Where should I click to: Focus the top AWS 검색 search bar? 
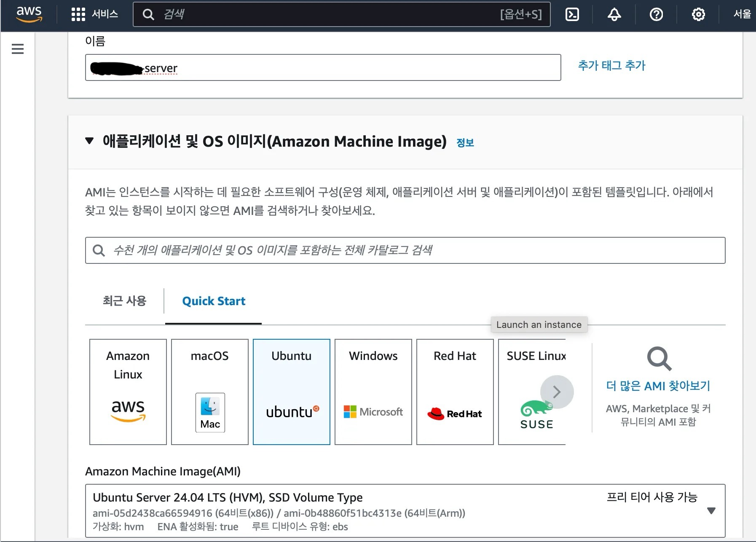pos(342,14)
